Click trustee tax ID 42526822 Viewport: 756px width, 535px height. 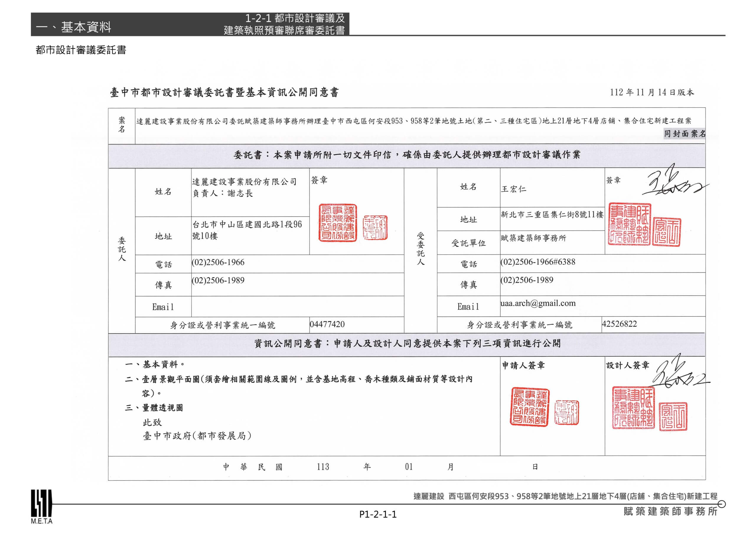tap(619, 324)
